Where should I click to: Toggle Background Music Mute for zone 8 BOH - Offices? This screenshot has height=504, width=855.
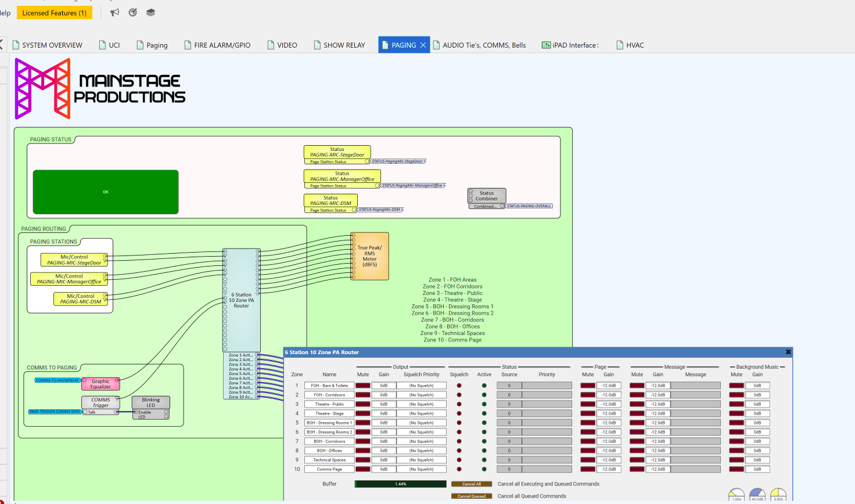point(737,451)
